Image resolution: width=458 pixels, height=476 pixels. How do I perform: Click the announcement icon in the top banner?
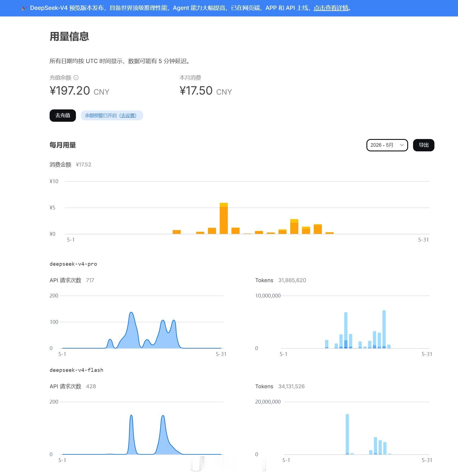click(24, 8)
